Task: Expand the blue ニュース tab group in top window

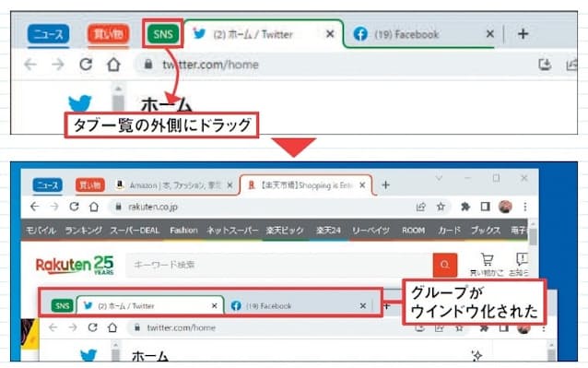Action: coord(48,34)
